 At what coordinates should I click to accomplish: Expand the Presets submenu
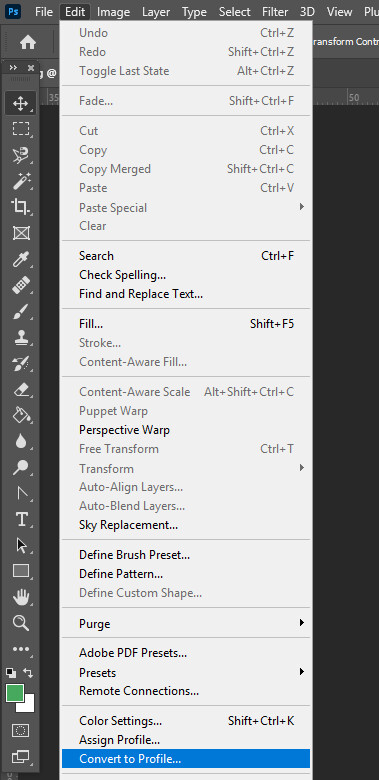(x=186, y=673)
